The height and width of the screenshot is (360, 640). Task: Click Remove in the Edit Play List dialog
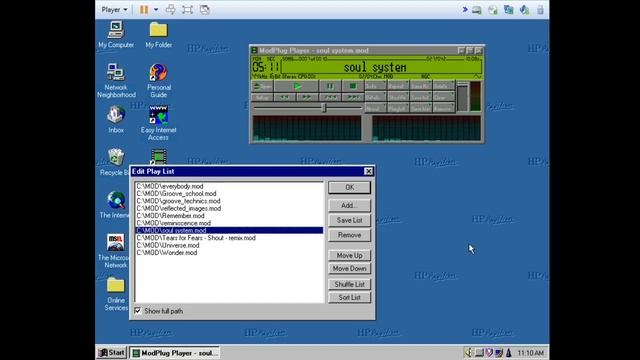[349, 235]
